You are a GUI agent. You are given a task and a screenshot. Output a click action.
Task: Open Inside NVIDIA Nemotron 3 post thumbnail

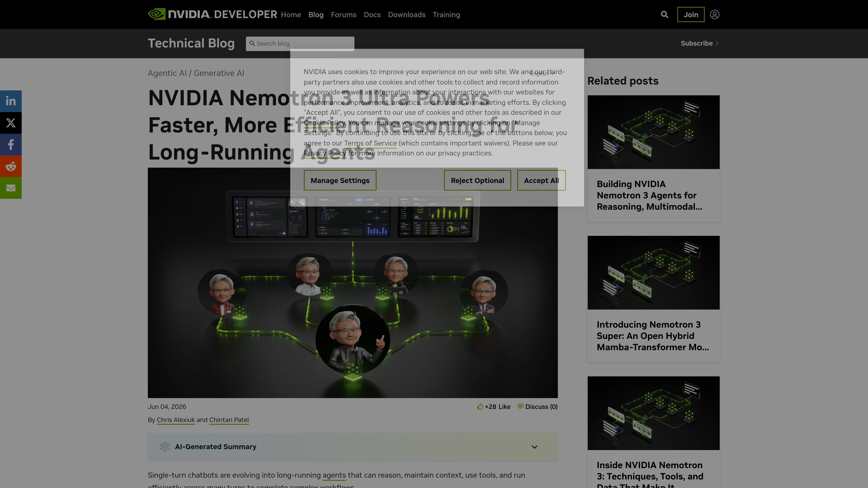click(x=653, y=413)
